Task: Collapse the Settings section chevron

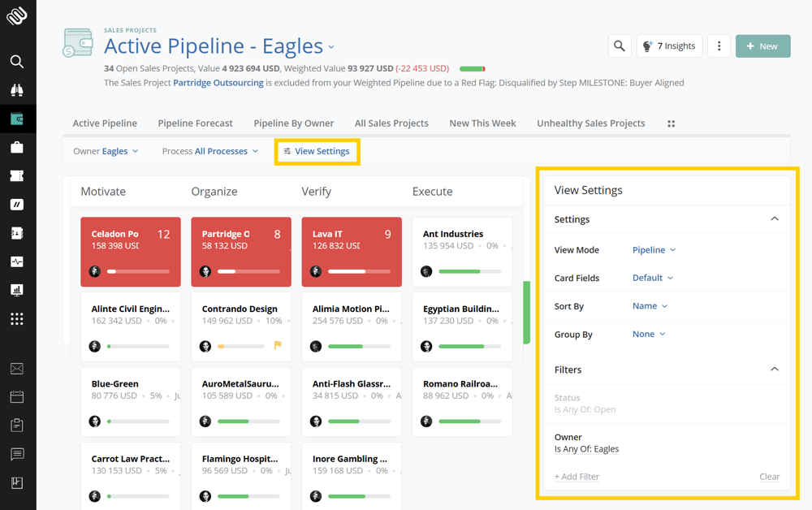Action: [774, 219]
